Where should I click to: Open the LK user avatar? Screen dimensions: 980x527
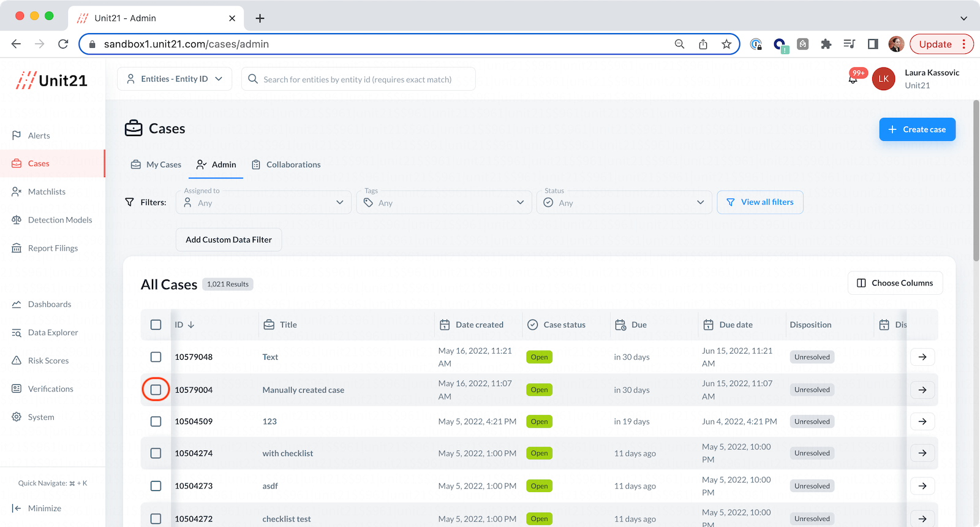pyautogui.click(x=883, y=79)
